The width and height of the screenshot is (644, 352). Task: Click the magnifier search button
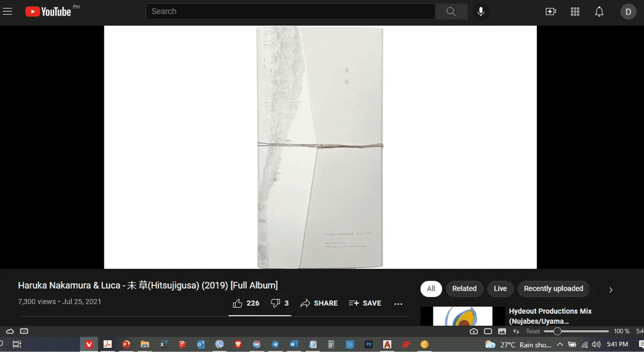(451, 11)
